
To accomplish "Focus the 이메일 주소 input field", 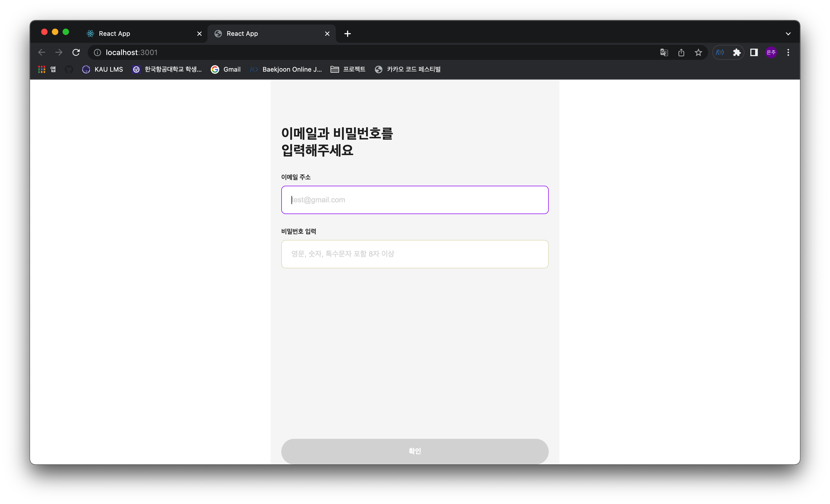I will pyautogui.click(x=415, y=200).
